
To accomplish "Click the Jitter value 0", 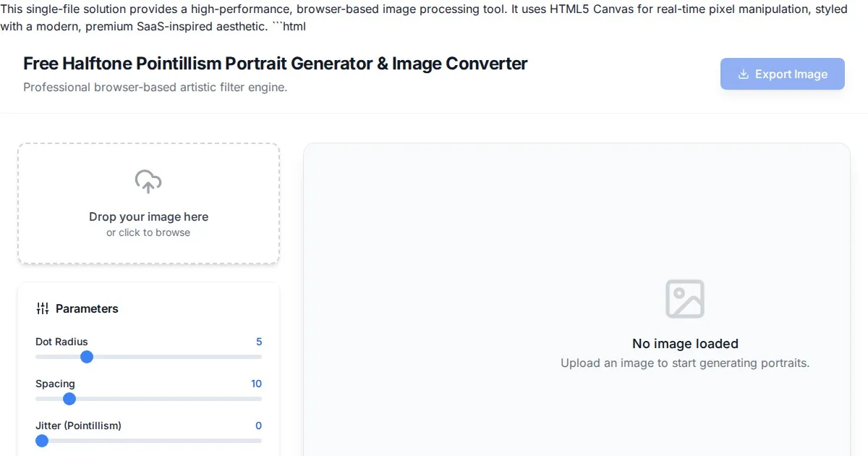I will pos(259,426).
